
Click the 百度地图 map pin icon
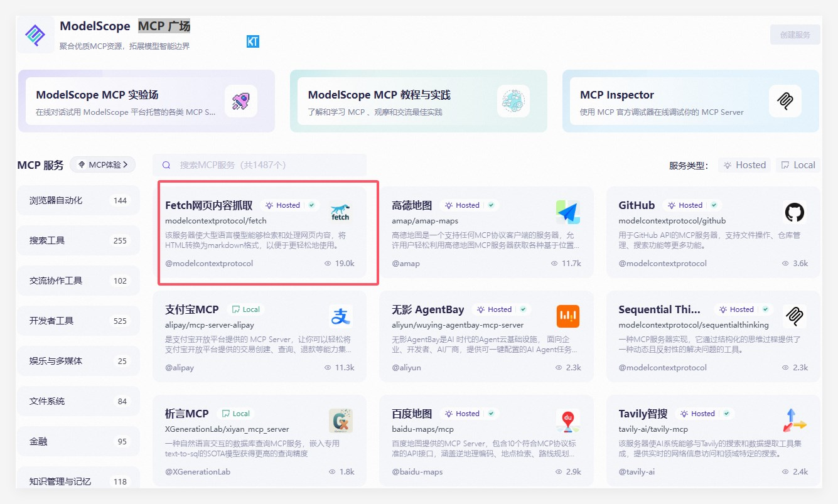(x=567, y=421)
